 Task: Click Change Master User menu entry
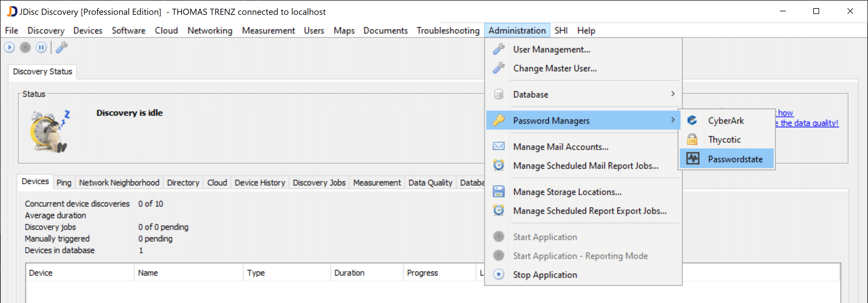(555, 68)
